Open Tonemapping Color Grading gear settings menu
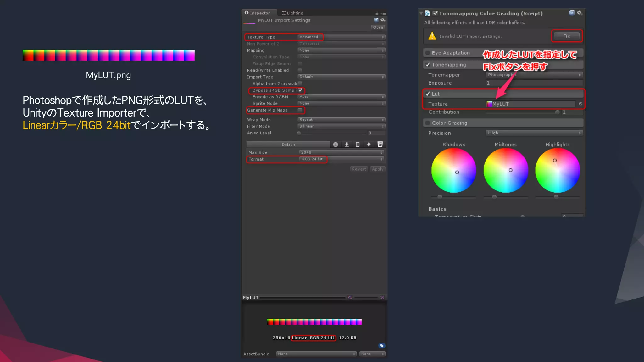This screenshot has height=362, width=644. coord(580,13)
